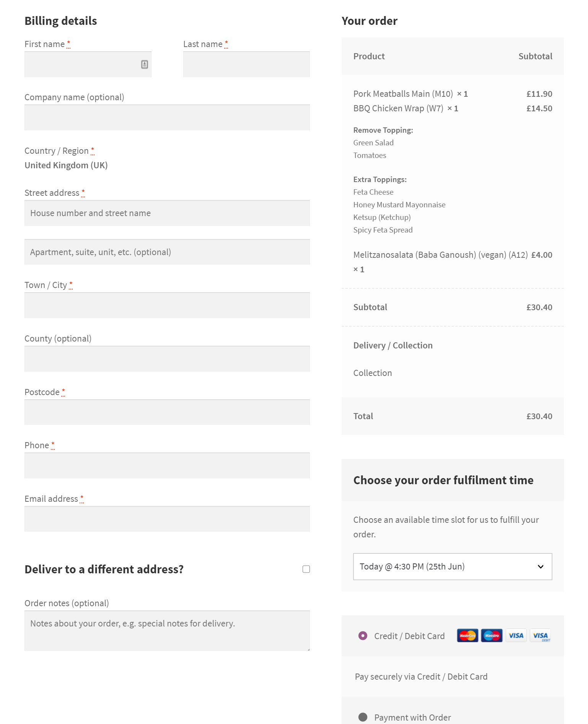Focus the Company name input box
The image size is (588, 724).
click(x=167, y=117)
